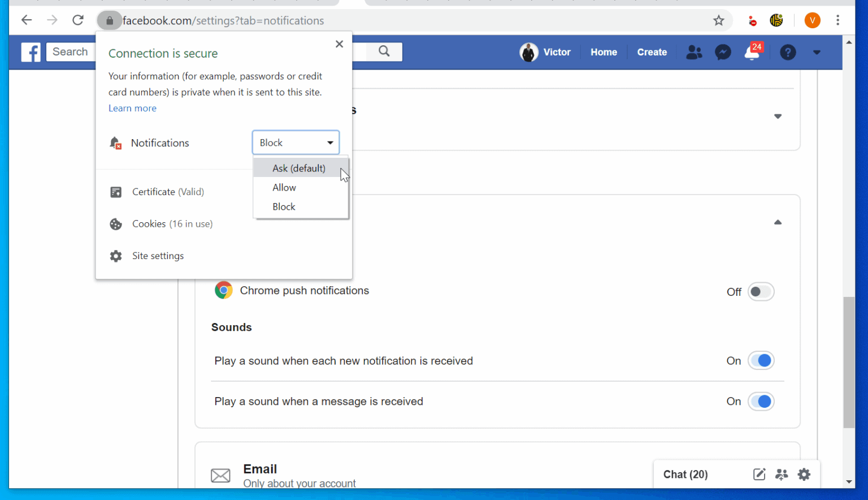Screen dimensions: 868x500
Task: Click the Cookies icon in the security popup
Action: (115, 224)
